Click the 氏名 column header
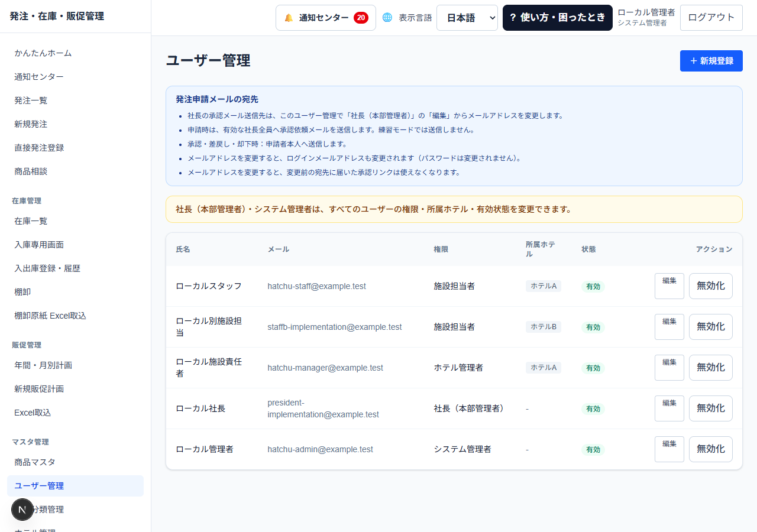This screenshot has height=532, width=757. [x=183, y=249]
